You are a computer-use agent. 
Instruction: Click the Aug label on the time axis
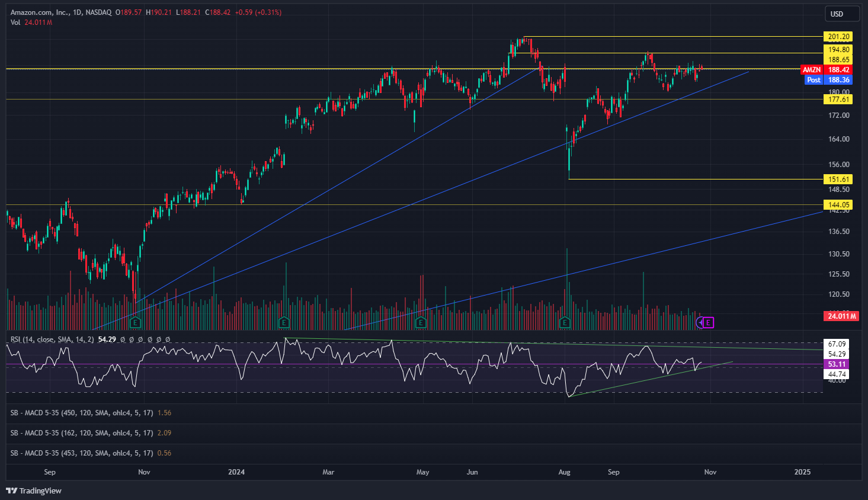[x=565, y=472]
